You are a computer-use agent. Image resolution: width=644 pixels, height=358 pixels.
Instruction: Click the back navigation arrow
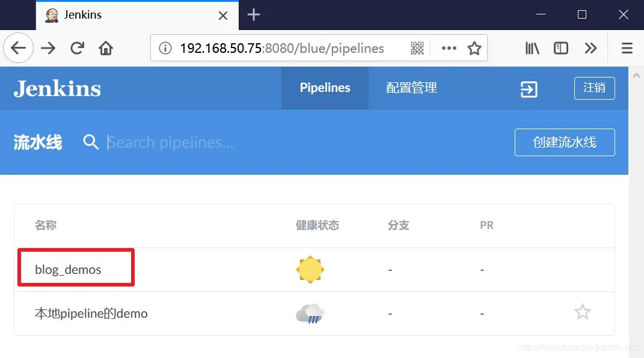(x=18, y=47)
